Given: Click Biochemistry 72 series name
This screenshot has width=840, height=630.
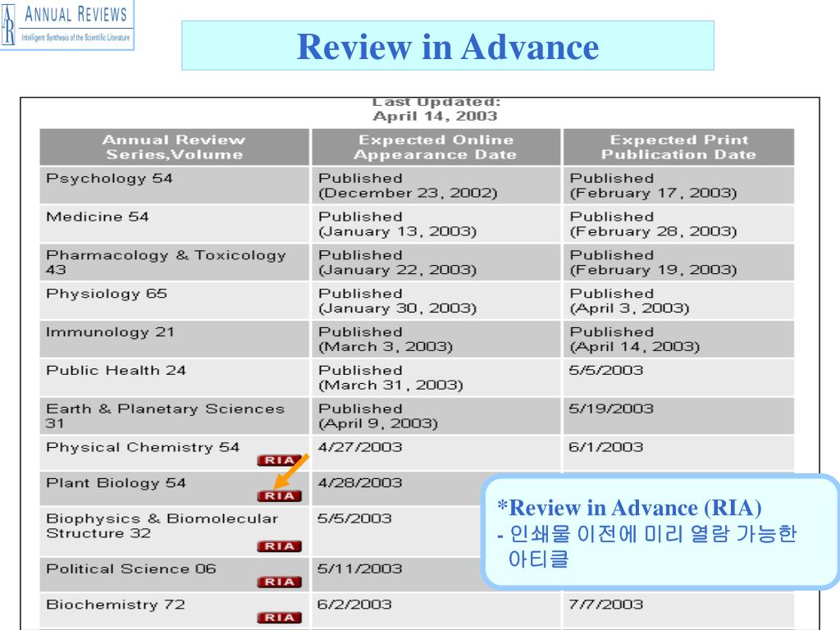Looking at the screenshot, I should coord(116,605).
